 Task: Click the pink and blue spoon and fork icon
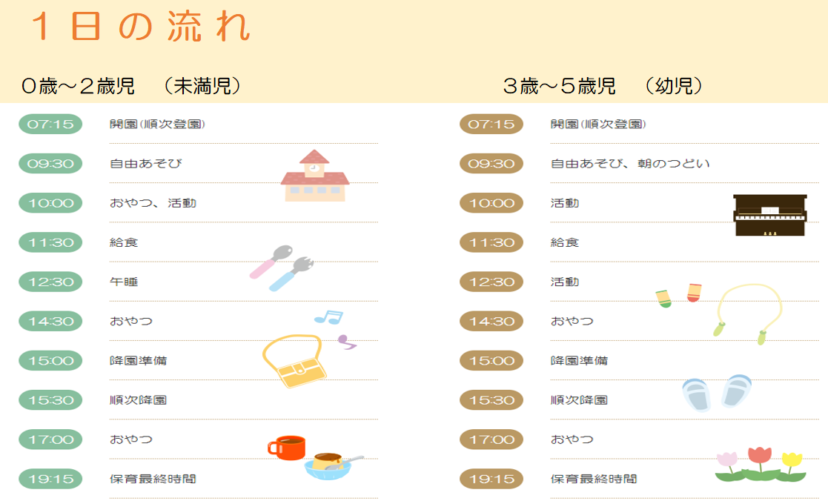click(x=282, y=268)
